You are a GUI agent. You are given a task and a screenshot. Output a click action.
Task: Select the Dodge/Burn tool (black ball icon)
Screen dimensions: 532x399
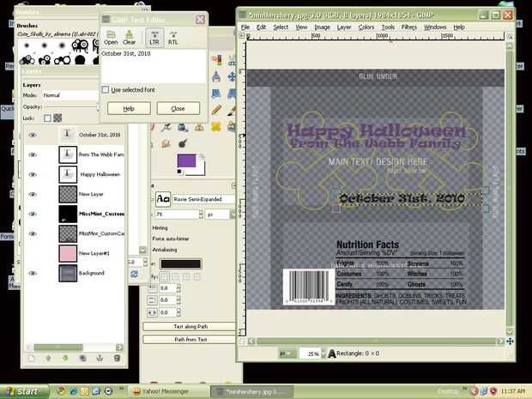tap(182, 143)
